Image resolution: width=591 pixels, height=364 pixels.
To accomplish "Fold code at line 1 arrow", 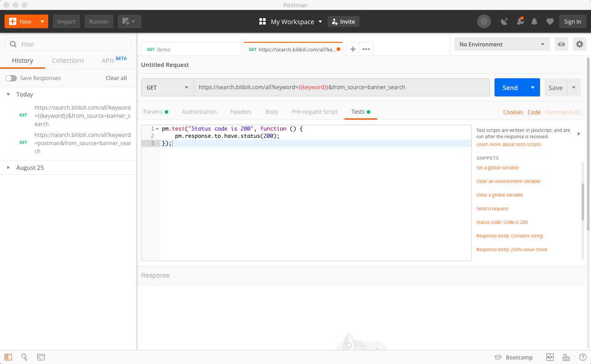I will tap(157, 129).
